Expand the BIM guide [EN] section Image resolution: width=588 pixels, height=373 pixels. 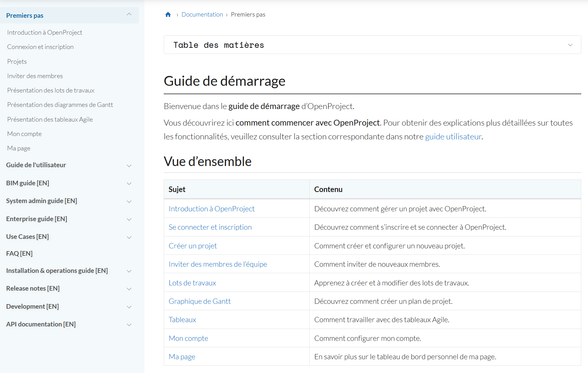129,183
